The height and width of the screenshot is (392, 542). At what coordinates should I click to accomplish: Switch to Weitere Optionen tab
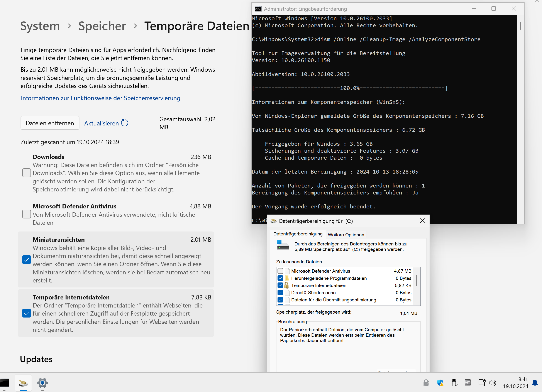(346, 235)
